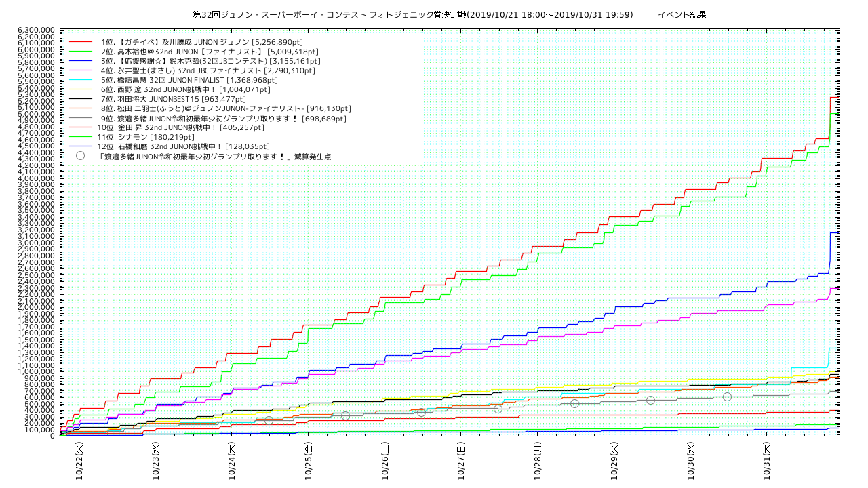Click the circle marker on the 10/24 section
The width and height of the screenshot is (868, 488).
(269, 421)
